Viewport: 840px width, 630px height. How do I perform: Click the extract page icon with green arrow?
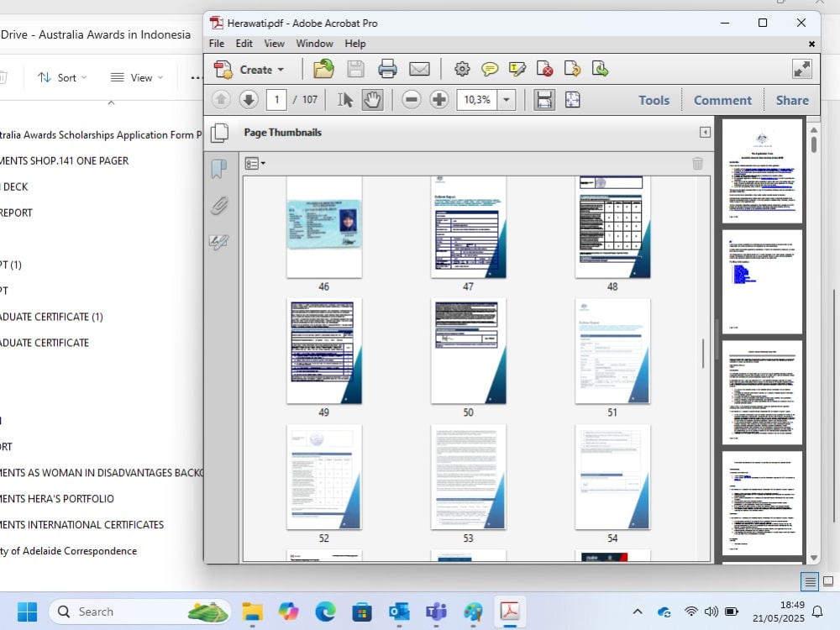click(x=600, y=69)
